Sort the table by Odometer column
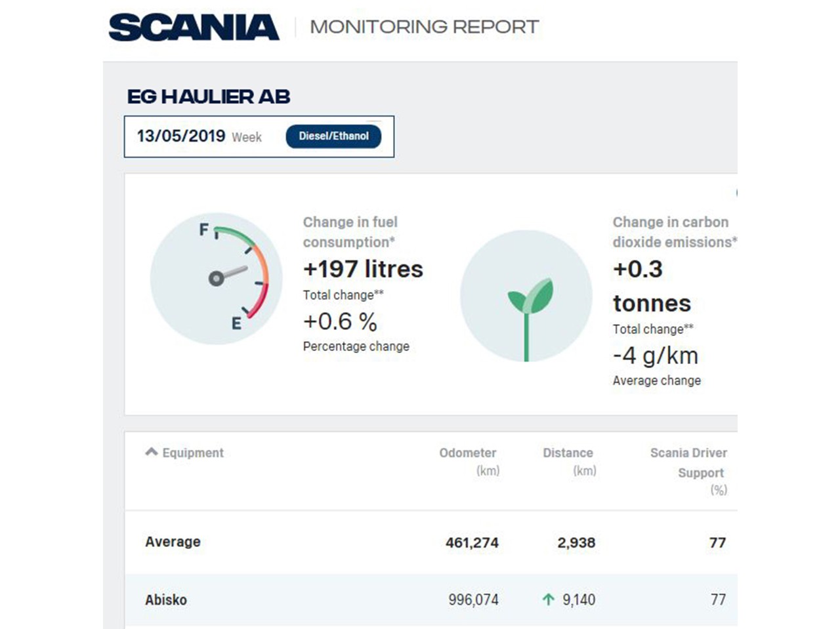This screenshot has height=629, width=840. pyautogui.click(x=467, y=453)
